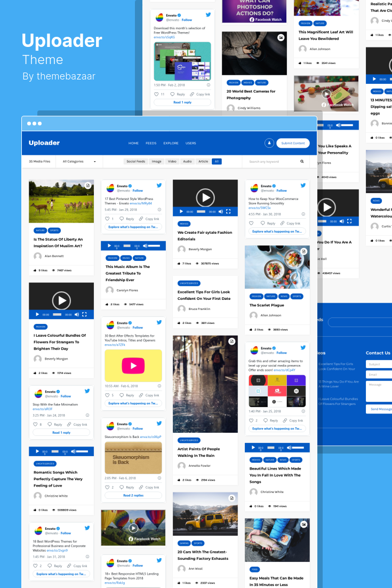Go fullscreen on 'We Create Fair sytale' video
Viewport: 392px width, 588px height.
click(x=228, y=212)
